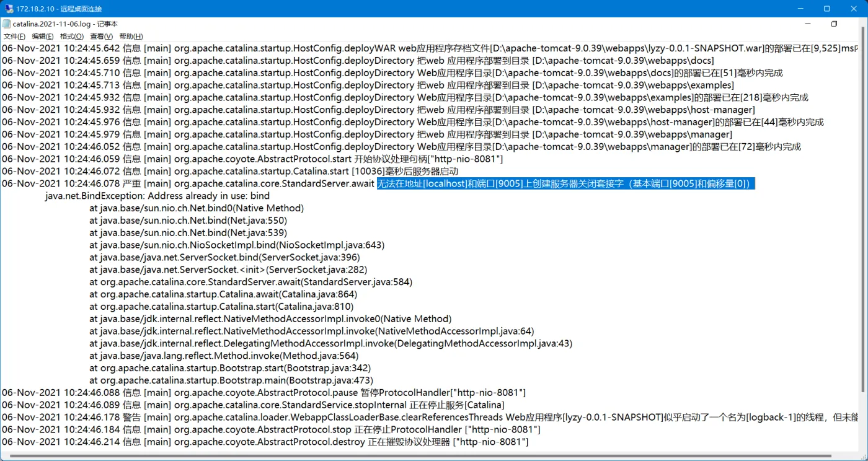Click the 10:24:46.072 Catalina.start server startup line
This screenshot has height=461, width=868.
(230, 171)
